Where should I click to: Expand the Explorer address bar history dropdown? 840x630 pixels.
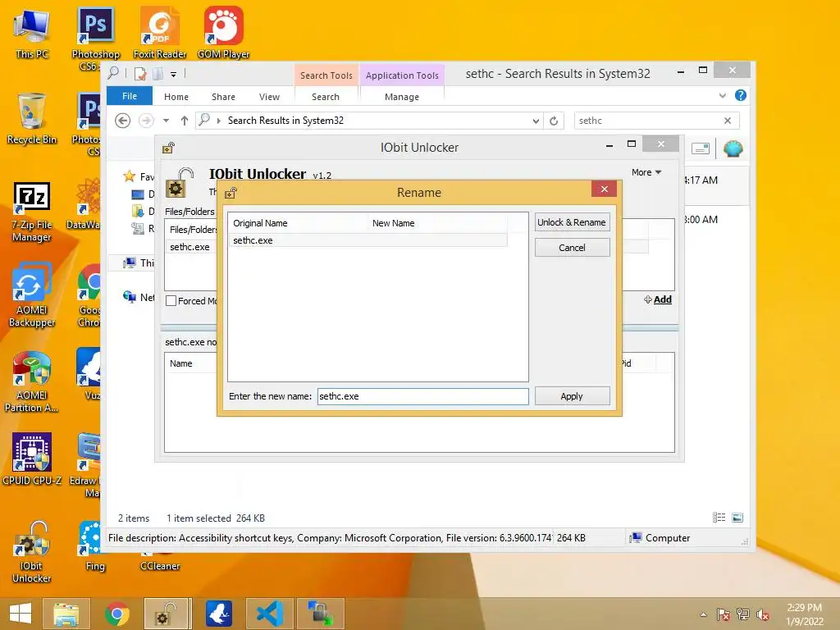tap(536, 121)
